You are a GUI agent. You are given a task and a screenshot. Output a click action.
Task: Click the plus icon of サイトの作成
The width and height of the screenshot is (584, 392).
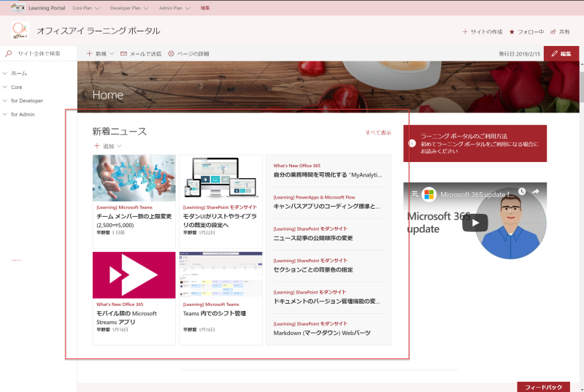click(x=465, y=31)
